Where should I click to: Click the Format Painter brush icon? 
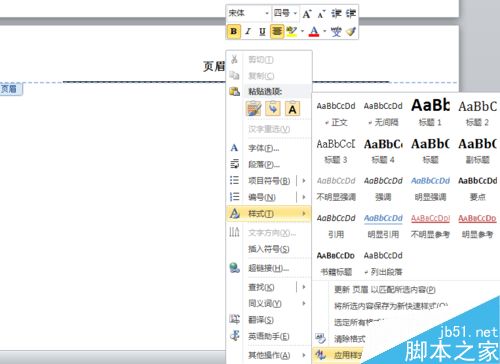(351, 31)
